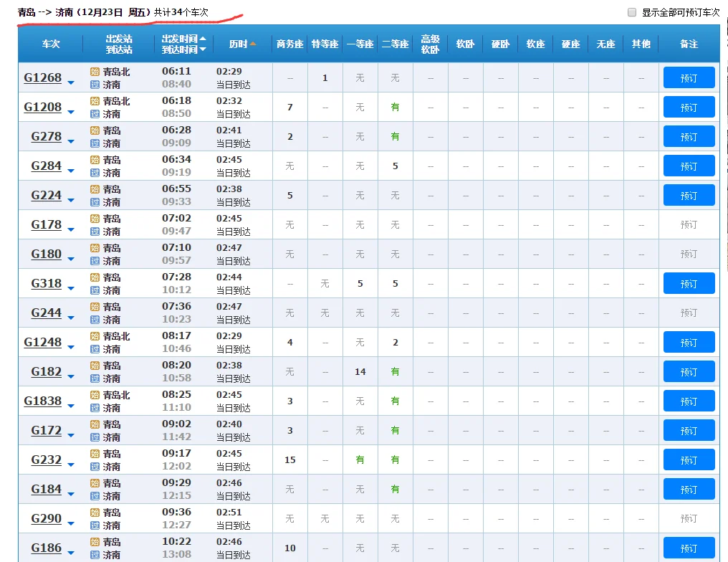Image resolution: width=728 pixels, height=562 pixels.
Task: Expand the arrow next to train G184
Action: click(70, 494)
